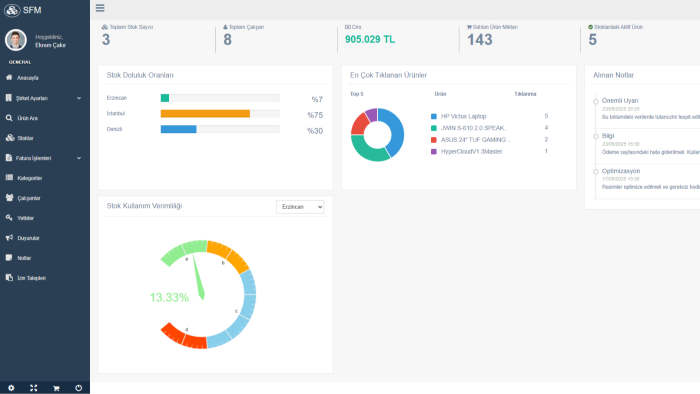
Task: Click HP Victus Laptop product name
Action: click(x=463, y=116)
